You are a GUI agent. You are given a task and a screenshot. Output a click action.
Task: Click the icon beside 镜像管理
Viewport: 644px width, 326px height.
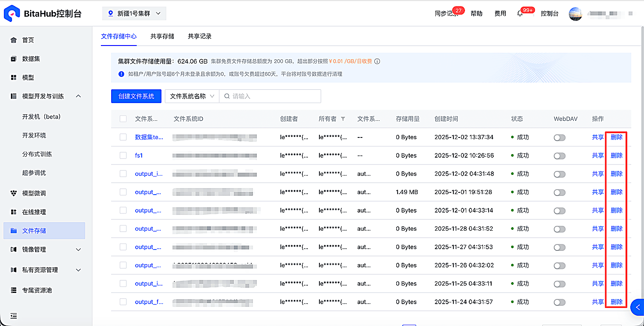tap(13, 250)
